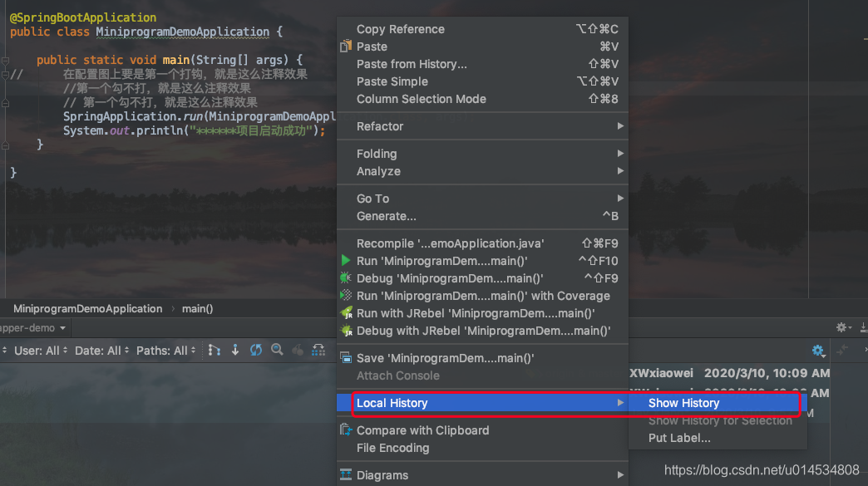868x486 pixels.
Task: Toggle Column Selection Mode
Action: point(482,100)
